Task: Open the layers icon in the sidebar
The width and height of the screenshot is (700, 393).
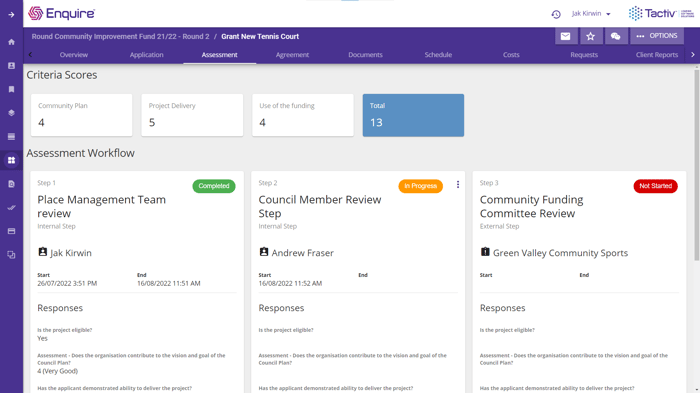Action: pos(11,113)
